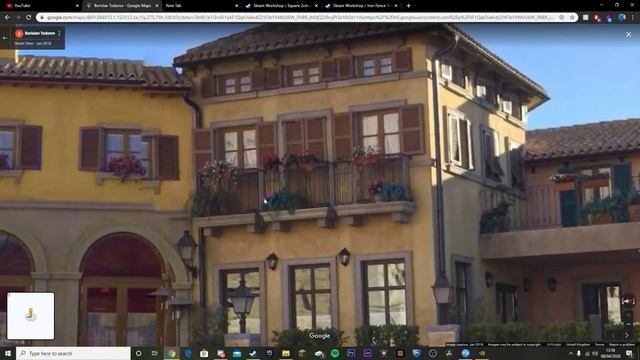Screen dimensions: 640x360
Task: Open the New Tab tab
Action: point(201,6)
